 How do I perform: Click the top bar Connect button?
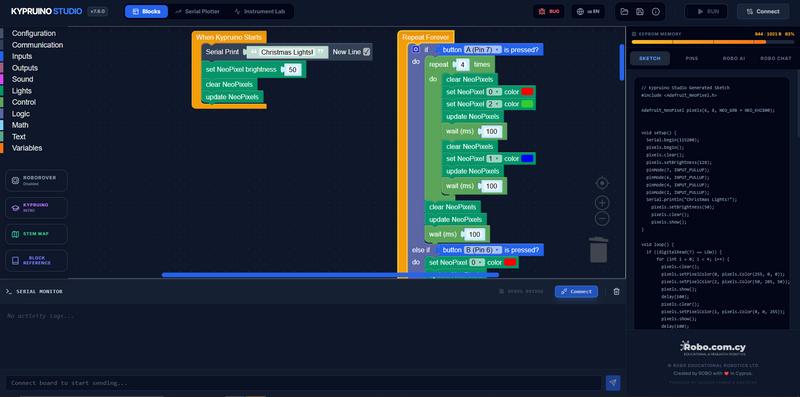click(x=763, y=11)
